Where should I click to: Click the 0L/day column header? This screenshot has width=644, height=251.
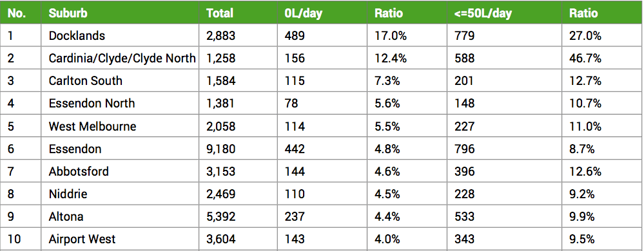[303, 13]
